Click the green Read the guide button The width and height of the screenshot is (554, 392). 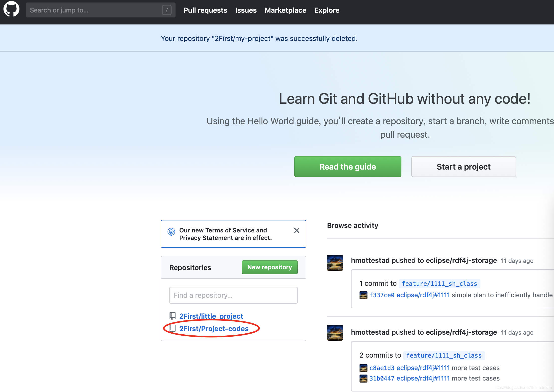pyautogui.click(x=348, y=167)
